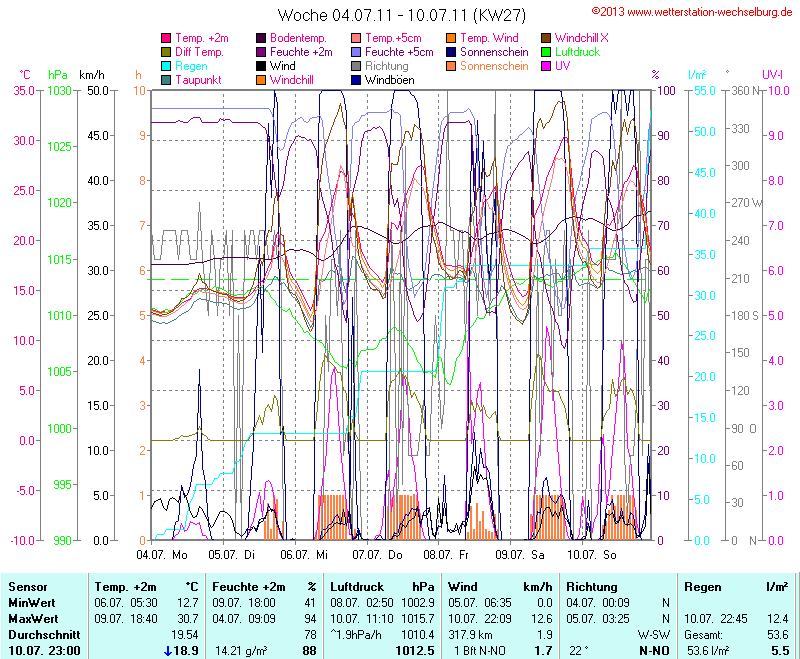Click the '04.07. Mo' date axis label
This screenshot has width=800, height=659.
point(162,555)
